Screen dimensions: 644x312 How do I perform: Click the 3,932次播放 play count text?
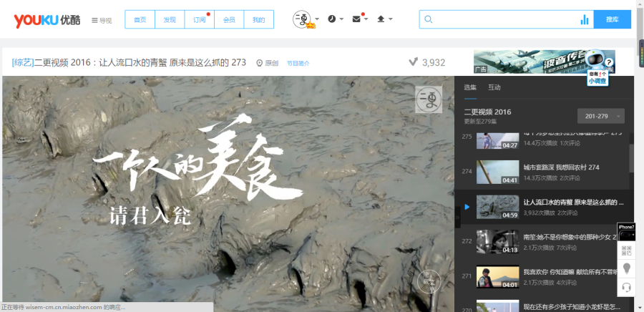pos(540,213)
